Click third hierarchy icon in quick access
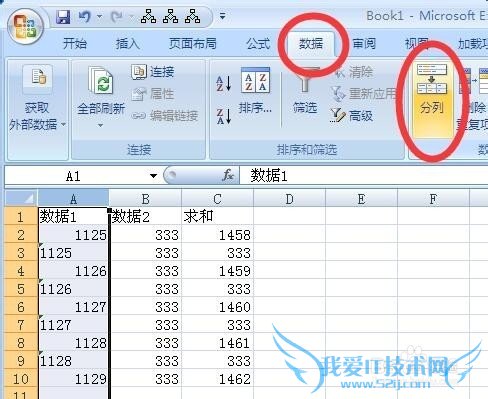488x399 pixels. point(193,16)
